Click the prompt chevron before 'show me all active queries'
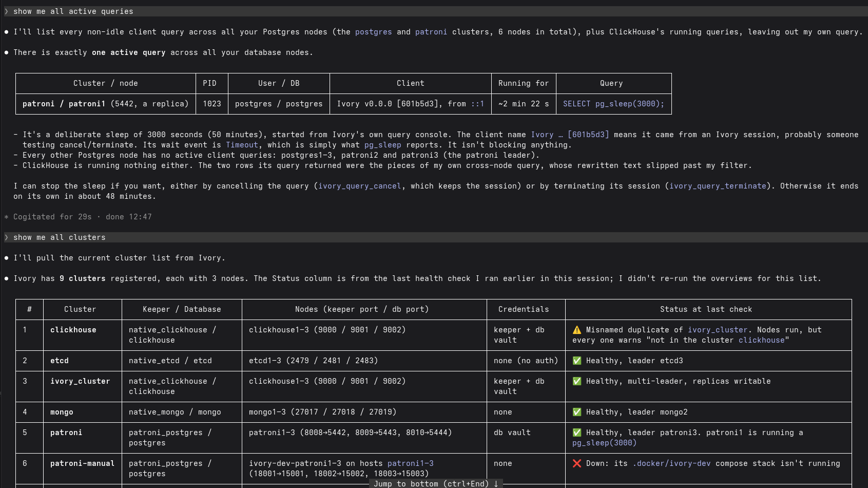 point(6,11)
